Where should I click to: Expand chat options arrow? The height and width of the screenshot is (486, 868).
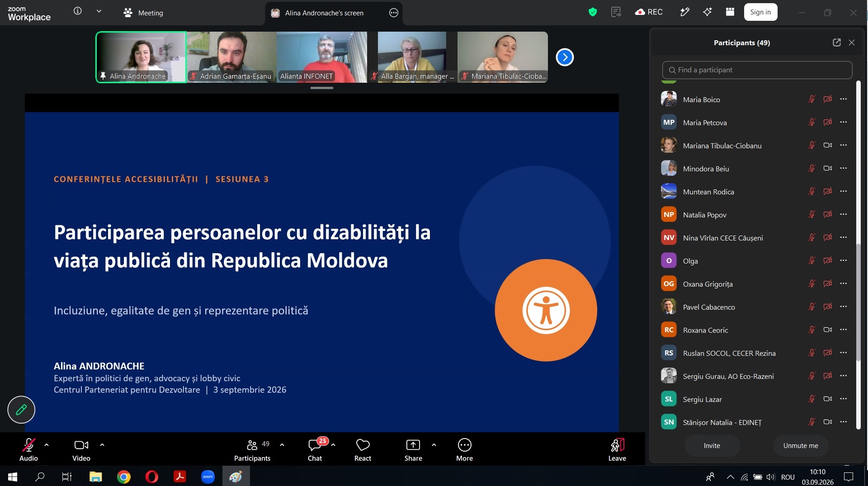coord(333,445)
